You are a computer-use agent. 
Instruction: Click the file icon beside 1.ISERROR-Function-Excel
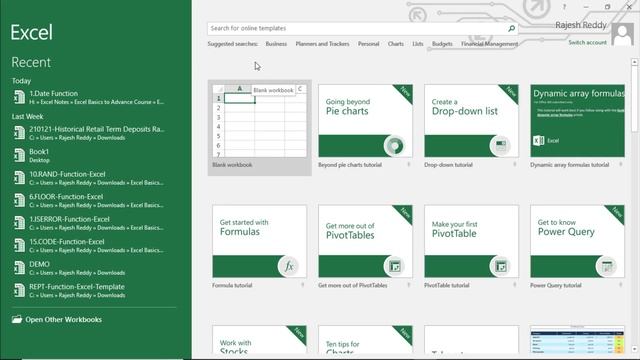(19, 223)
